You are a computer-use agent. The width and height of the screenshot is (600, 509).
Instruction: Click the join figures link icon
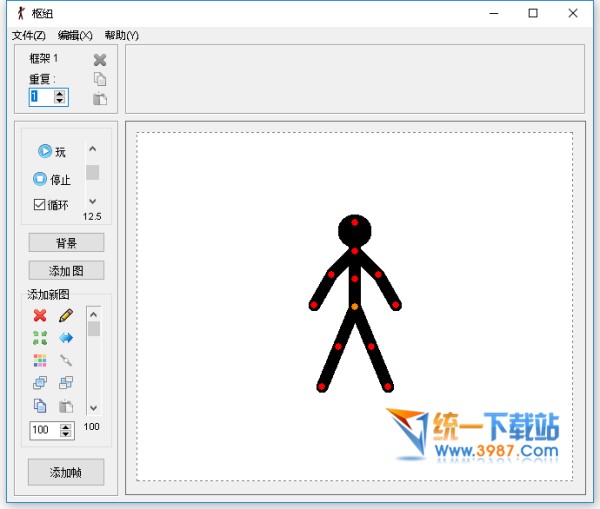[x=66, y=360]
